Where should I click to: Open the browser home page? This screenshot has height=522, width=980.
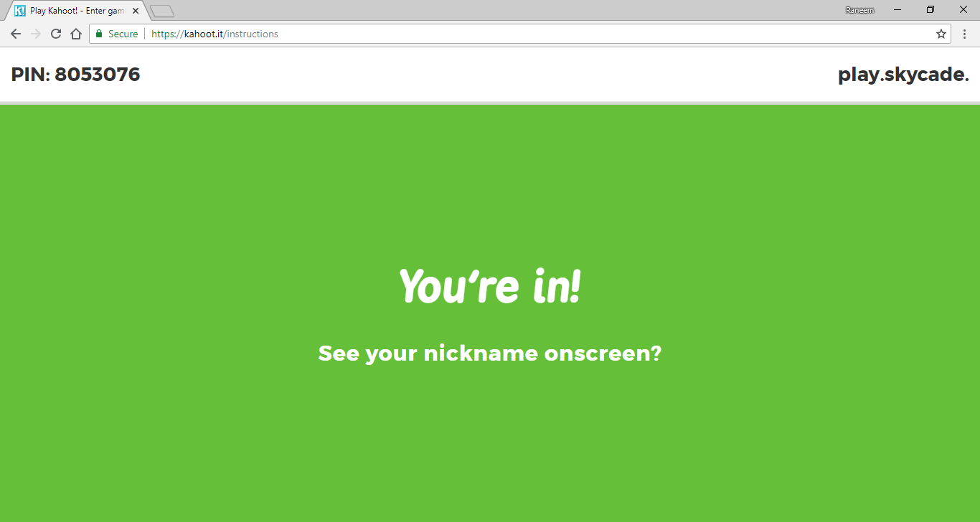pyautogui.click(x=76, y=34)
